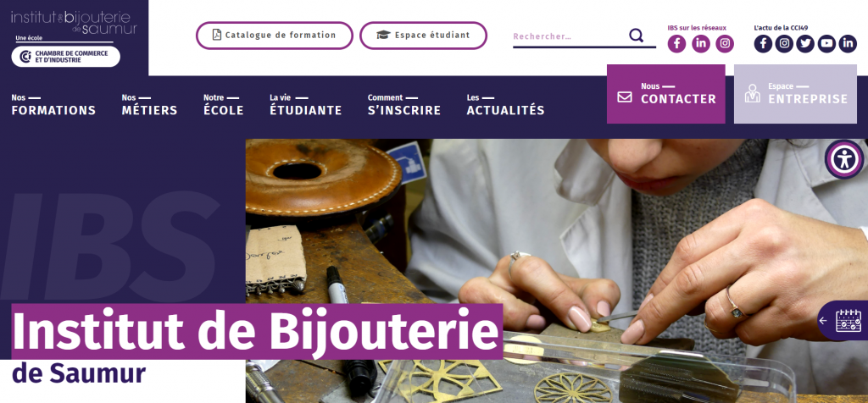Open the accessibility options widget
The image size is (868, 403).
pos(844,159)
